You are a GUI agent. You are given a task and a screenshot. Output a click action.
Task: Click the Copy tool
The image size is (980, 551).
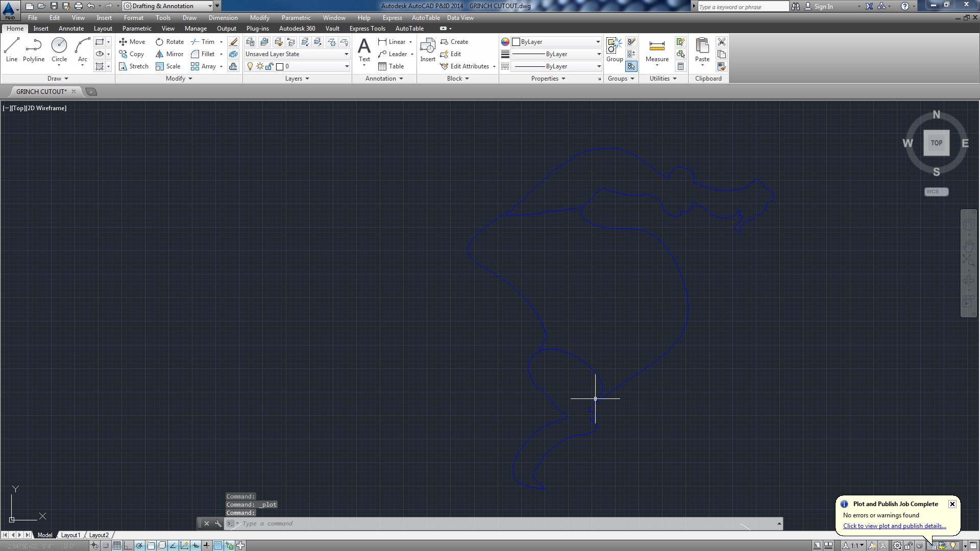[132, 54]
